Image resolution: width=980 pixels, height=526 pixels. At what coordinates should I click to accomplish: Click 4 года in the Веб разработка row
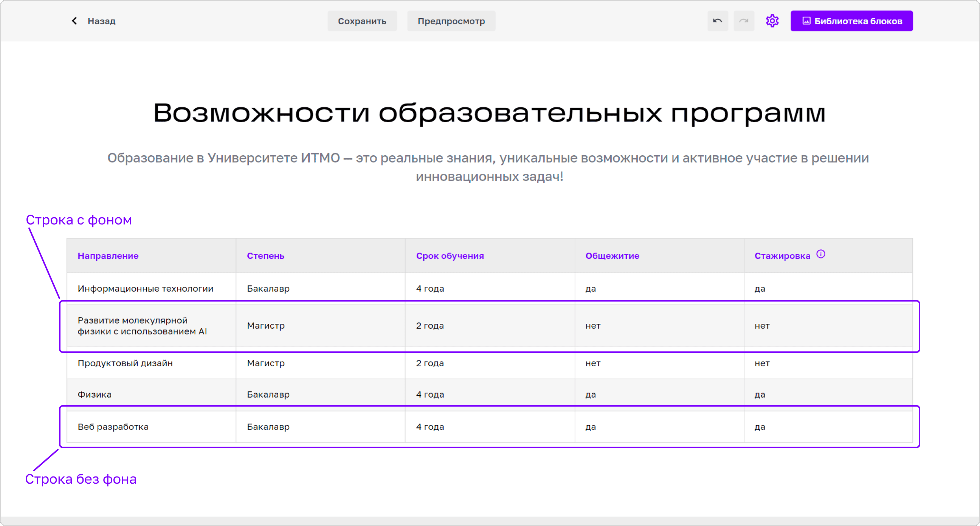pyautogui.click(x=430, y=427)
